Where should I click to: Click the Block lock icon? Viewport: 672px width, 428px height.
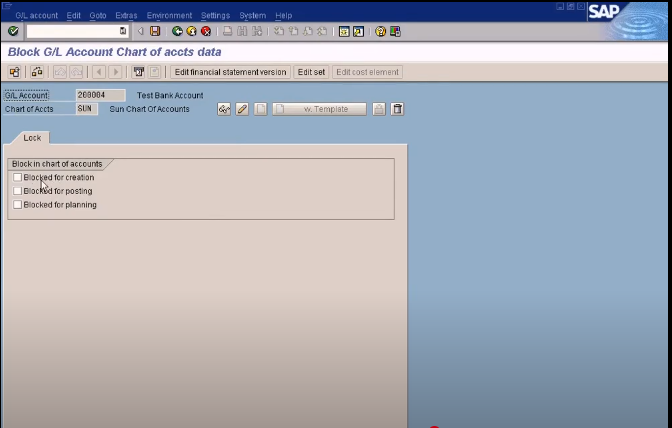click(x=378, y=109)
